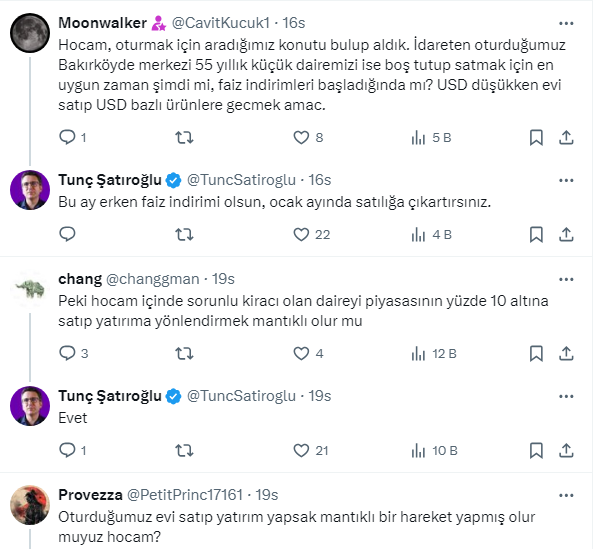This screenshot has width=605, height=549.
Task: Open Tunç Şatıroğlu's avatar on "Evet" reply
Action: [x=30, y=407]
